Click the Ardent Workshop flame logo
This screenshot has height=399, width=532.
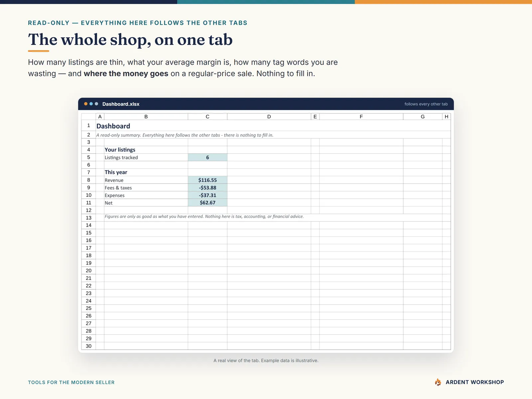[x=438, y=382]
